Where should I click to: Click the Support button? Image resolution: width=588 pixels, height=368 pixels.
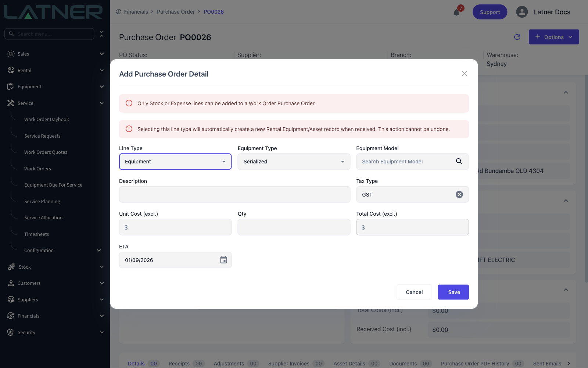[x=490, y=12]
